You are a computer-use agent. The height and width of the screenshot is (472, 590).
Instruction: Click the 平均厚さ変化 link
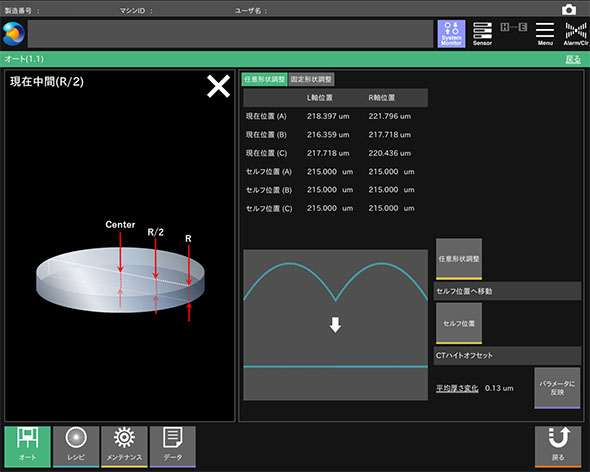457,388
